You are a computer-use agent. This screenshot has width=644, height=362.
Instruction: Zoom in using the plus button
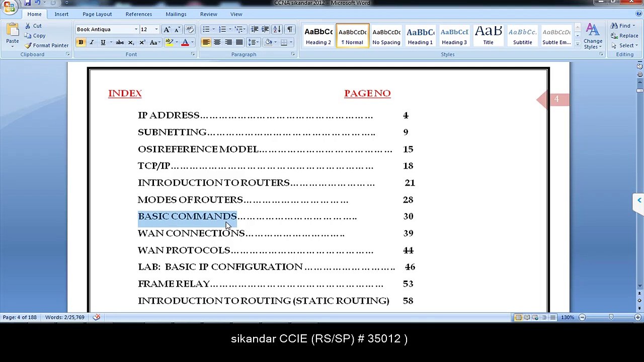pos(638,317)
